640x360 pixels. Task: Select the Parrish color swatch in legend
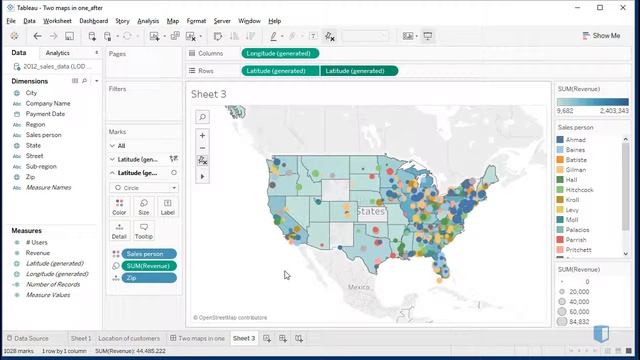[x=560, y=240]
